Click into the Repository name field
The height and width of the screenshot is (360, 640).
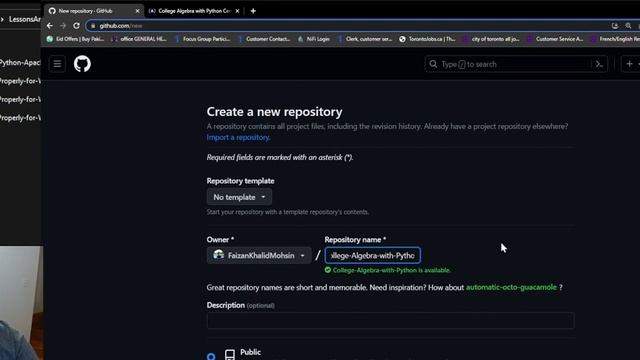[373, 256]
